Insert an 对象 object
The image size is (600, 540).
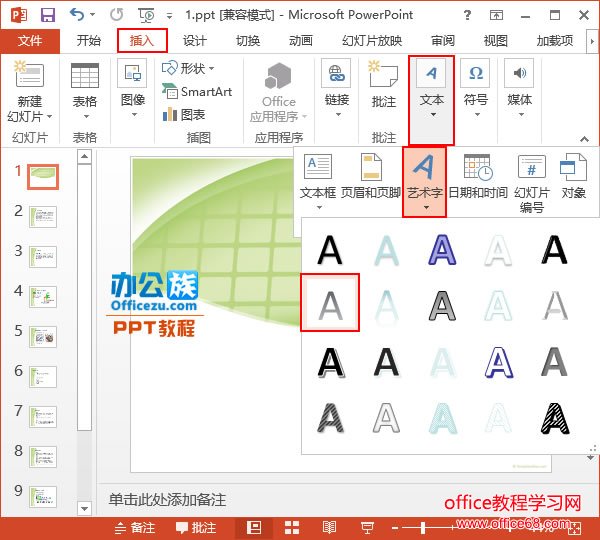tap(573, 177)
